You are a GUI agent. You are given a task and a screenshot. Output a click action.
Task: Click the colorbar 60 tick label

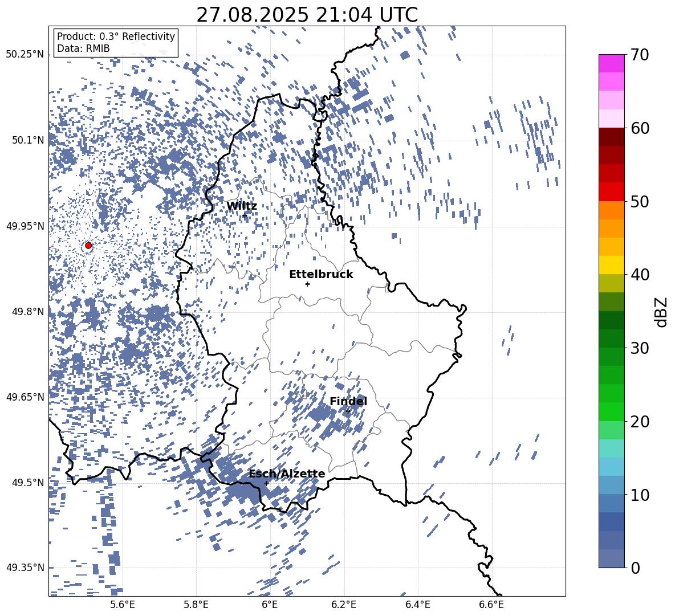640,128
